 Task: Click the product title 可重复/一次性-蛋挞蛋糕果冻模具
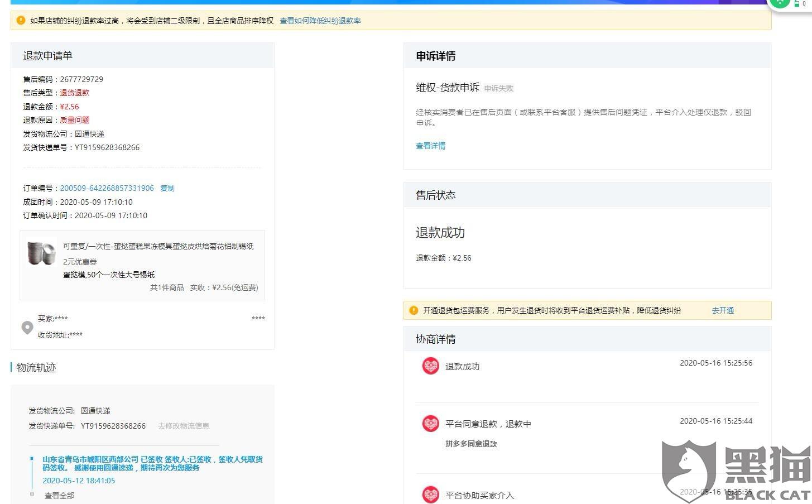158,246
